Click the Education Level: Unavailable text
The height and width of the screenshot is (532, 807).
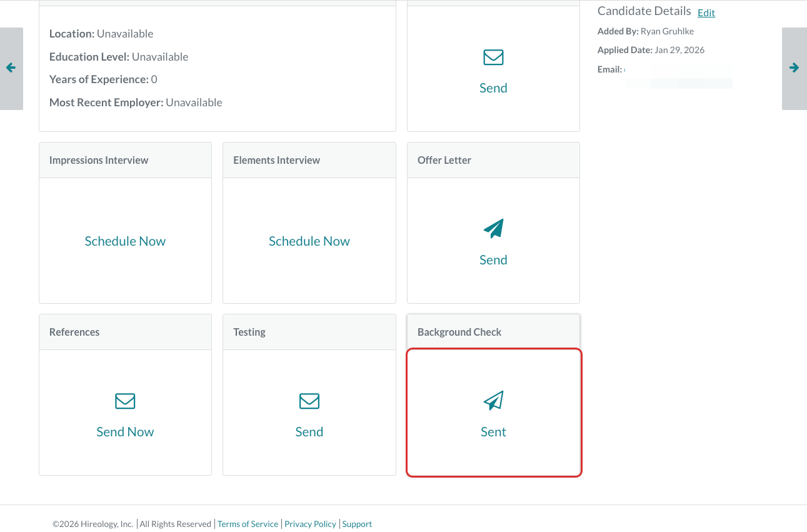pos(119,57)
